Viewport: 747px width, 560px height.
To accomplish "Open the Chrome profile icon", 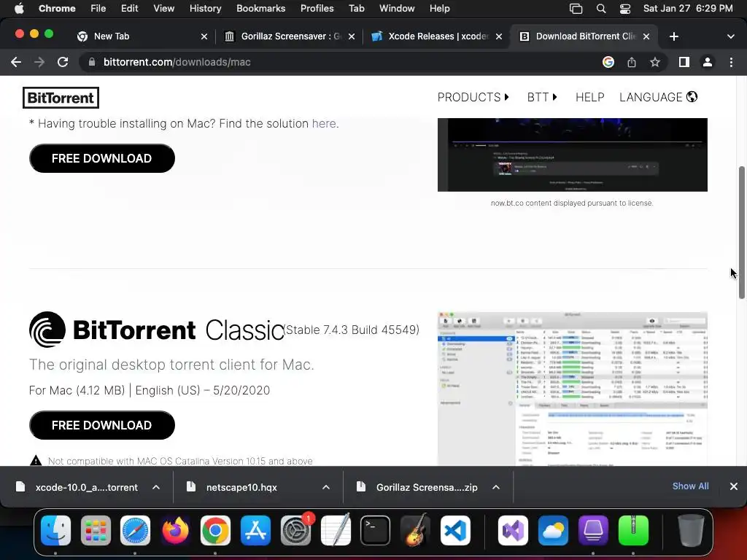I will [x=708, y=62].
